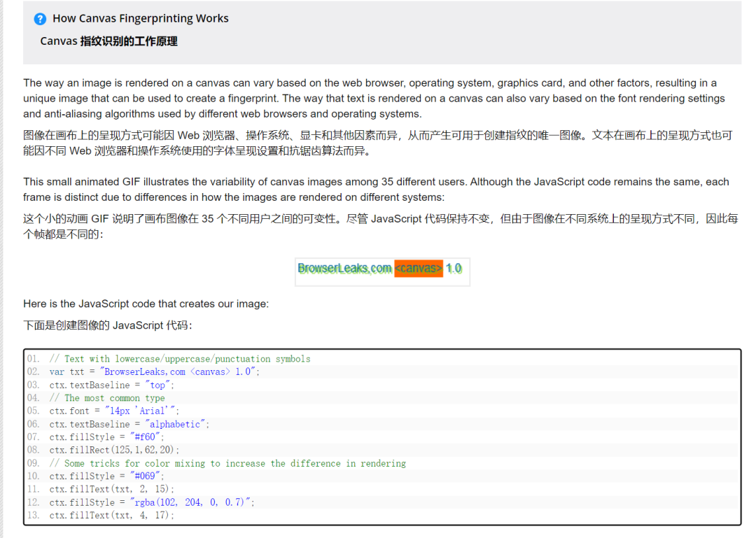The width and height of the screenshot is (756, 538).
Task: Click the BrowserLeaks.com canvas animated GIF
Action: (x=382, y=269)
